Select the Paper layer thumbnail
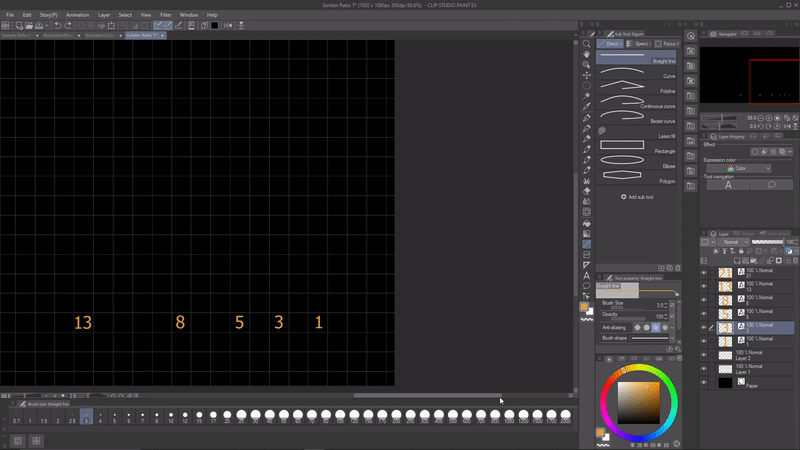 (725, 383)
